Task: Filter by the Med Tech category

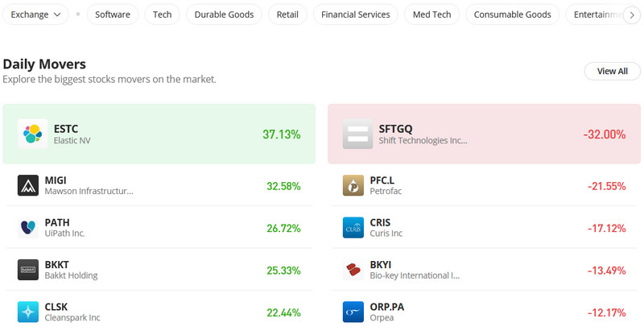Action: pos(431,14)
